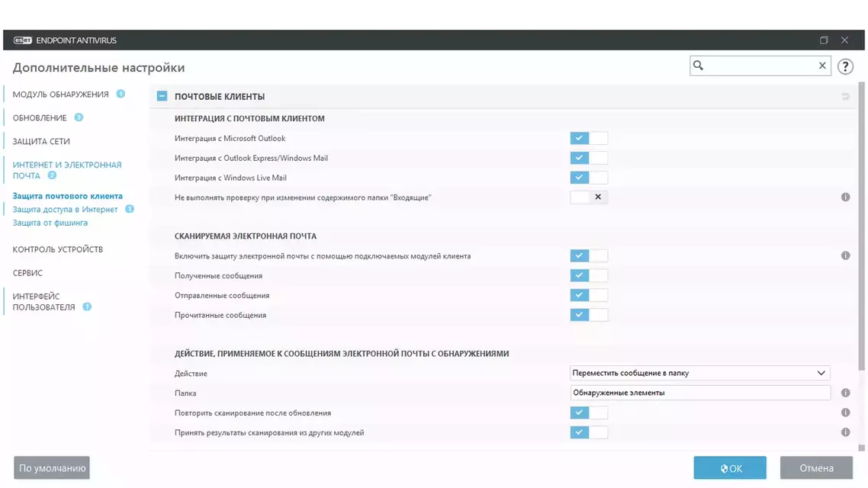Open Модуль обнаружения settings
The image size is (868, 488).
pos(61,94)
